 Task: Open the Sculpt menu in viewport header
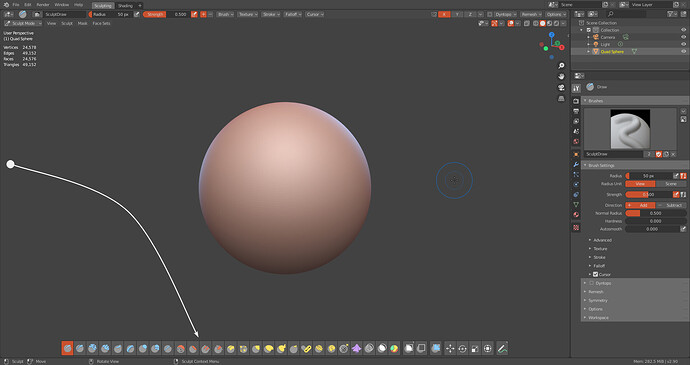point(67,23)
